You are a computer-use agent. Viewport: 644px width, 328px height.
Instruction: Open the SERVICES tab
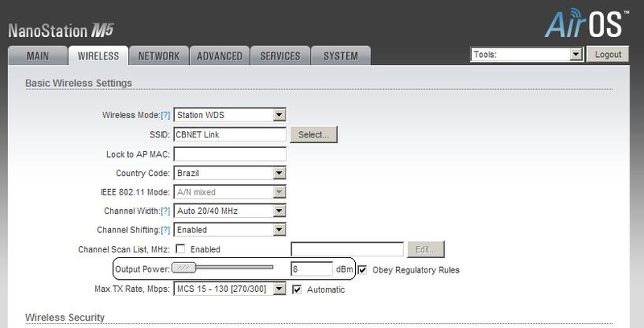[x=280, y=55]
